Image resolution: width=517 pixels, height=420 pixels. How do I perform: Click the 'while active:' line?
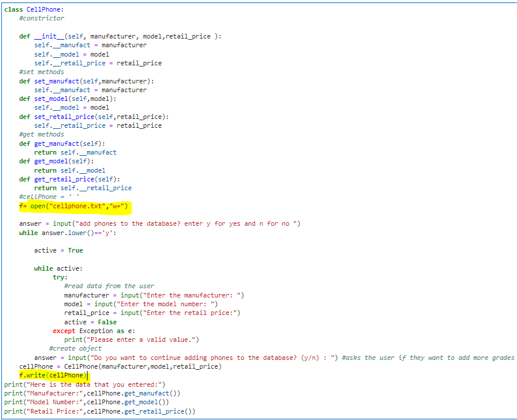(58, 268)
